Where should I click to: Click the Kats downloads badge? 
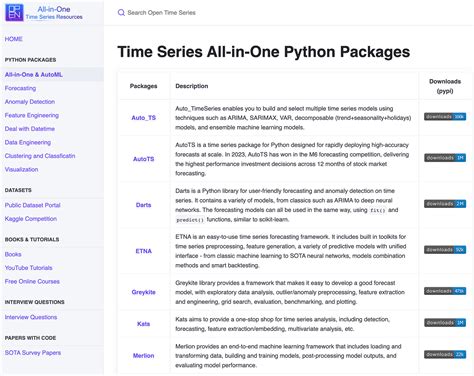pyautogui.click(x=445, y=323)
